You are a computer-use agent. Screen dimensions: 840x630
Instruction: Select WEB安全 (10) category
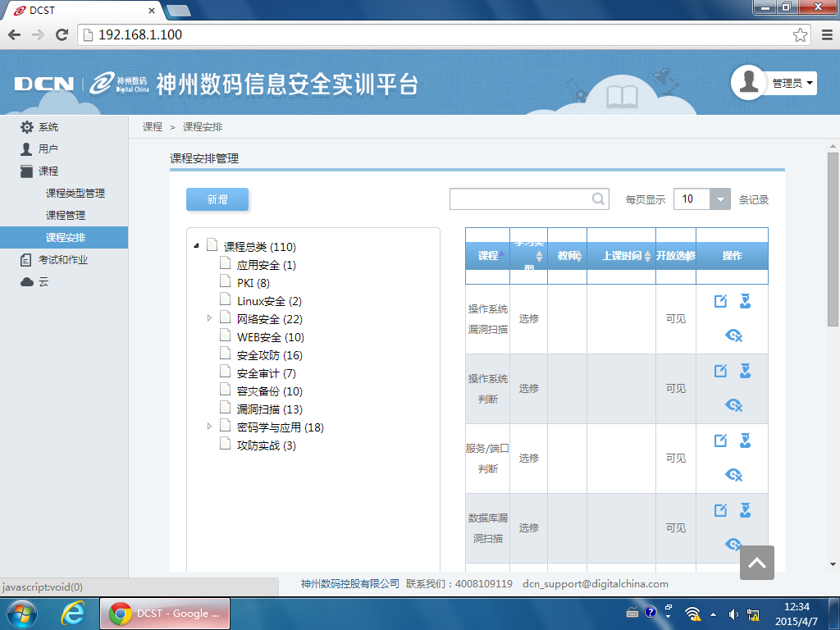point(271,337)
